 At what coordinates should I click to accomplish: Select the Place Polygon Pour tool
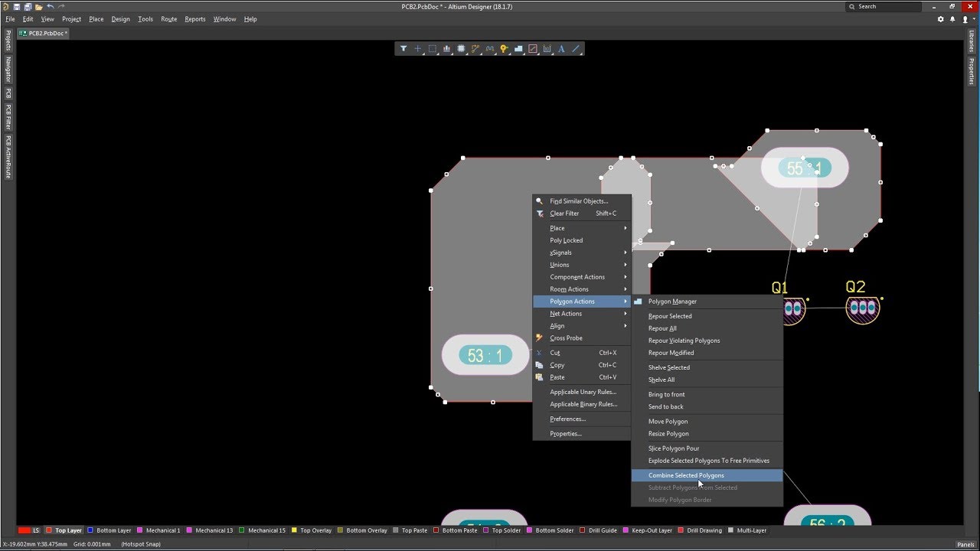click(518, 49)
